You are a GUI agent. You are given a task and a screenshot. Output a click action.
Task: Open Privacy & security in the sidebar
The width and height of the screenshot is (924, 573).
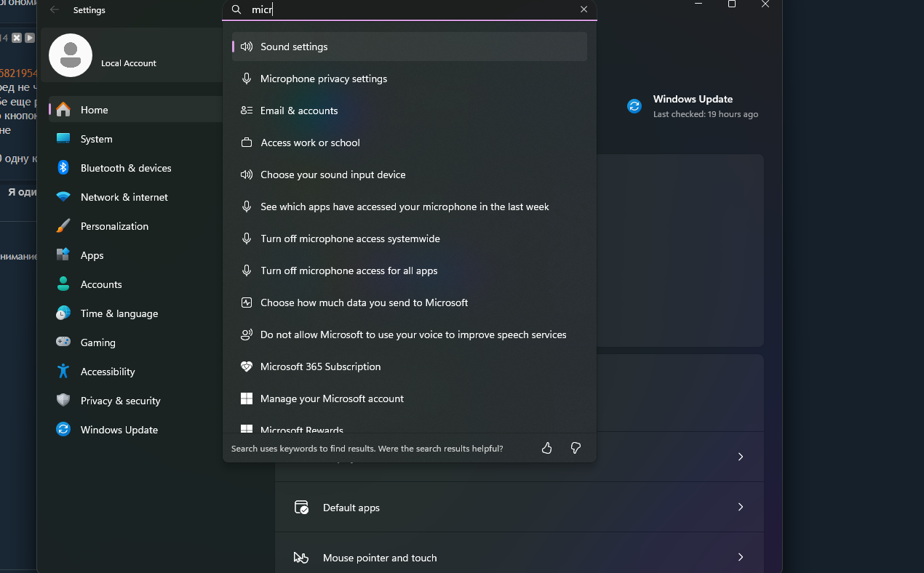coord(135,401)
